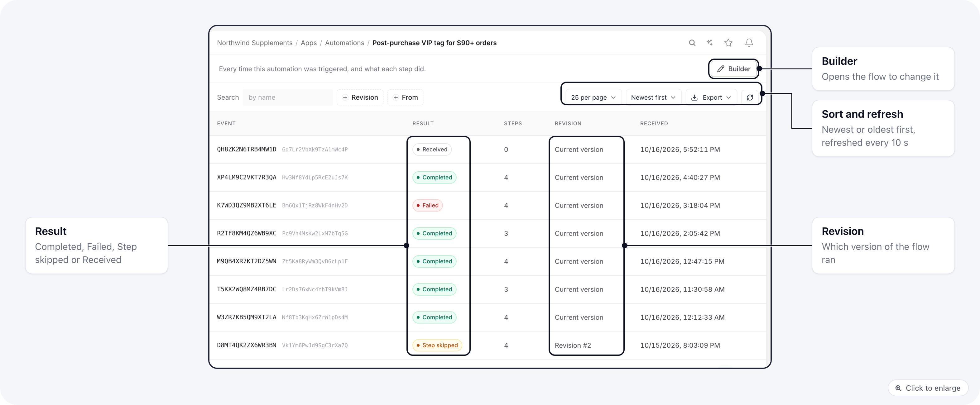Open the Export dropdown

711,98
